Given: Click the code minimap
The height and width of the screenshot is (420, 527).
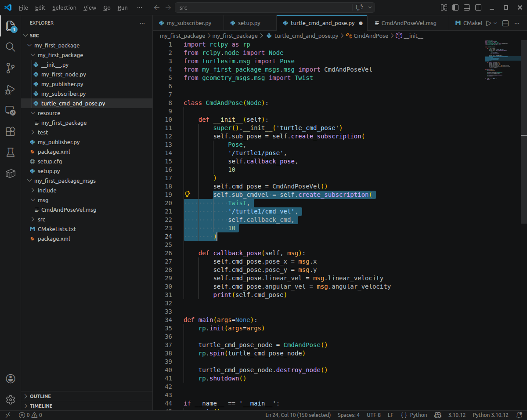Looking at the screenshot, I should [502, 60].
